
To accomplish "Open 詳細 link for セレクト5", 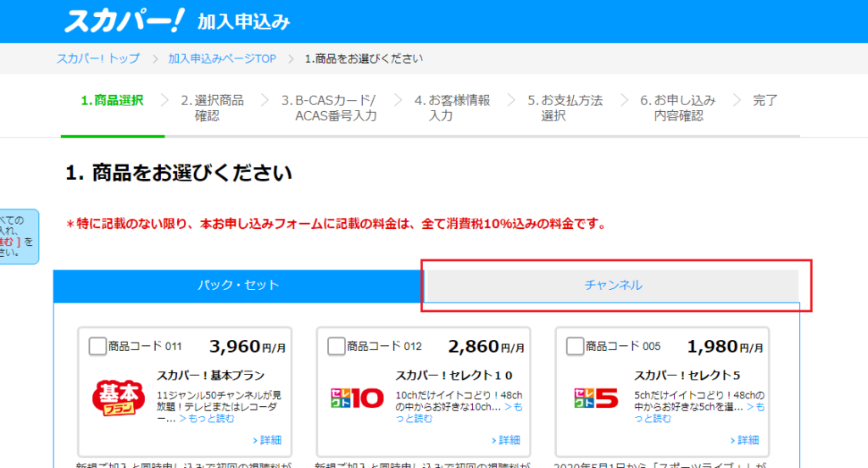I will tap(745, 440).
